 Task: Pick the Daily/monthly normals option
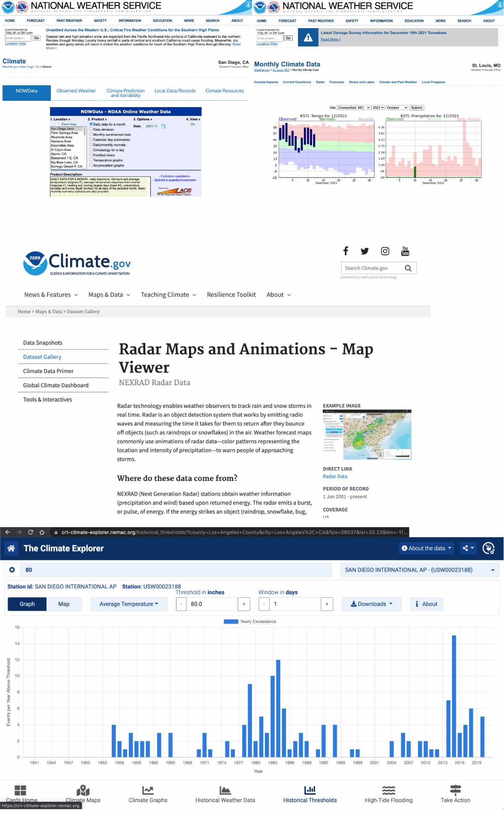point(91,145)
